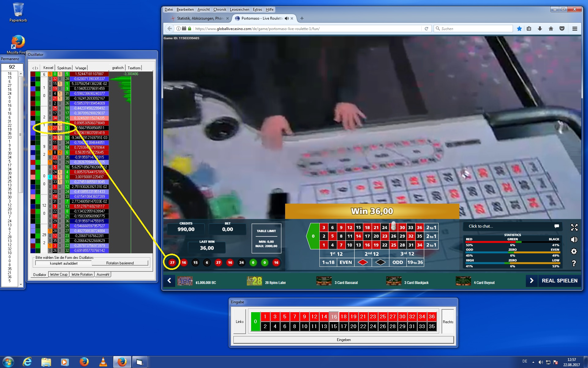Viewport: 588px width, 368px height.
Task: Click the Permanenz list scroll up arrow
Action: tap(21, 74)
